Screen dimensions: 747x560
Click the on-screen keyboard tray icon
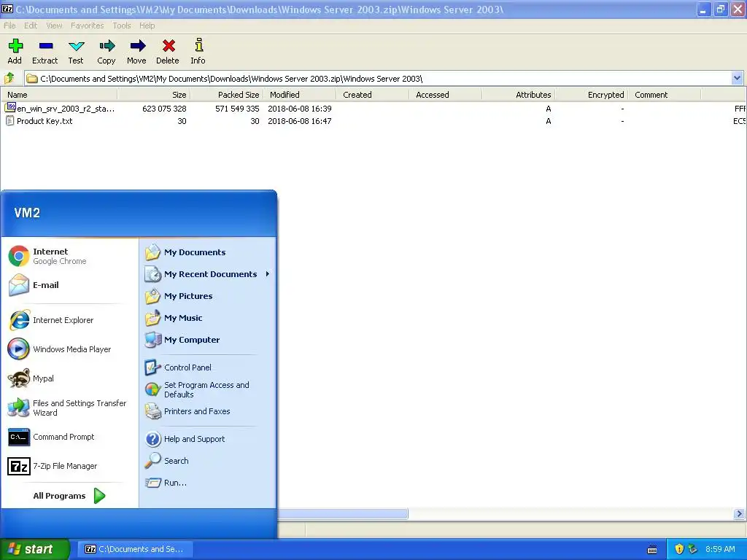(652, 550)
